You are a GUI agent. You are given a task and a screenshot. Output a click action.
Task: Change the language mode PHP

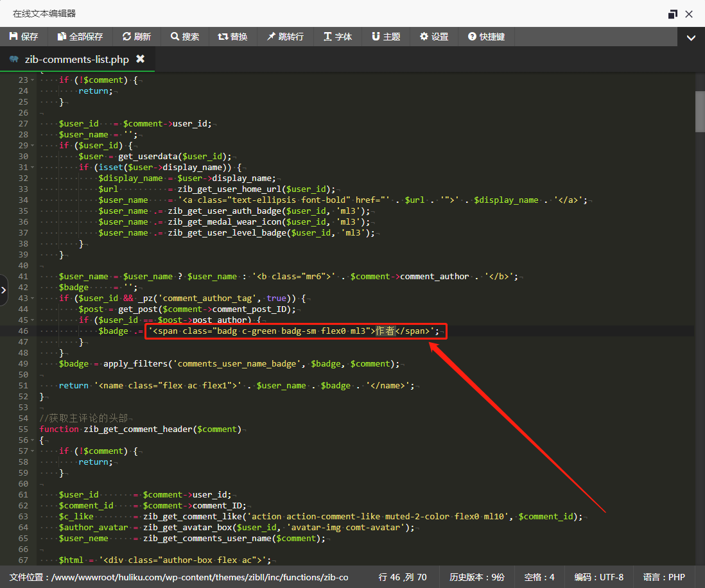click(x=664, y=577)
